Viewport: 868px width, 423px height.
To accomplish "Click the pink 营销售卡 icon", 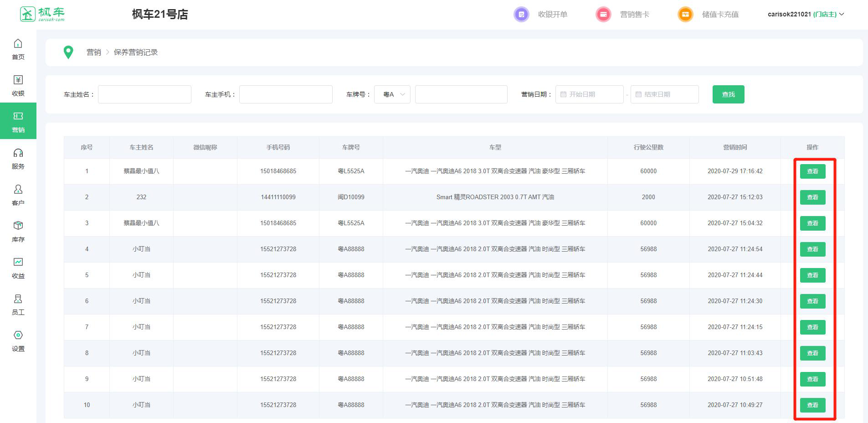I will point(603,15).
